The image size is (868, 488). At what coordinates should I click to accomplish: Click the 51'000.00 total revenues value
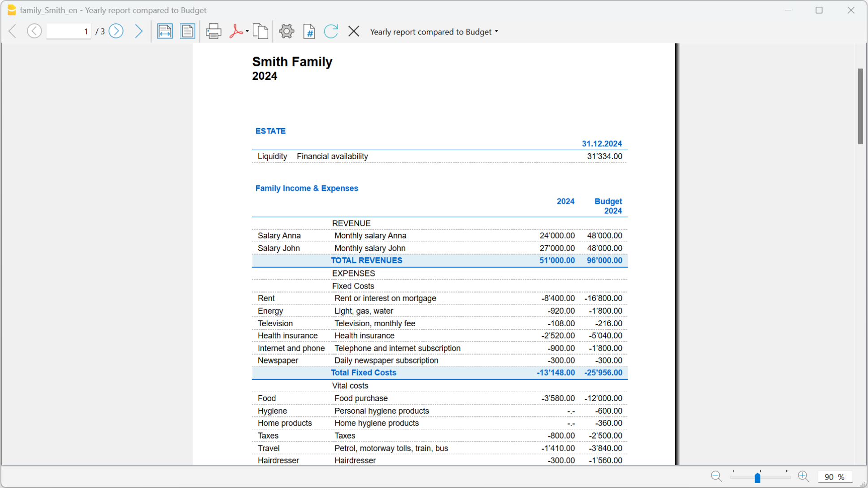pos(557,260)
